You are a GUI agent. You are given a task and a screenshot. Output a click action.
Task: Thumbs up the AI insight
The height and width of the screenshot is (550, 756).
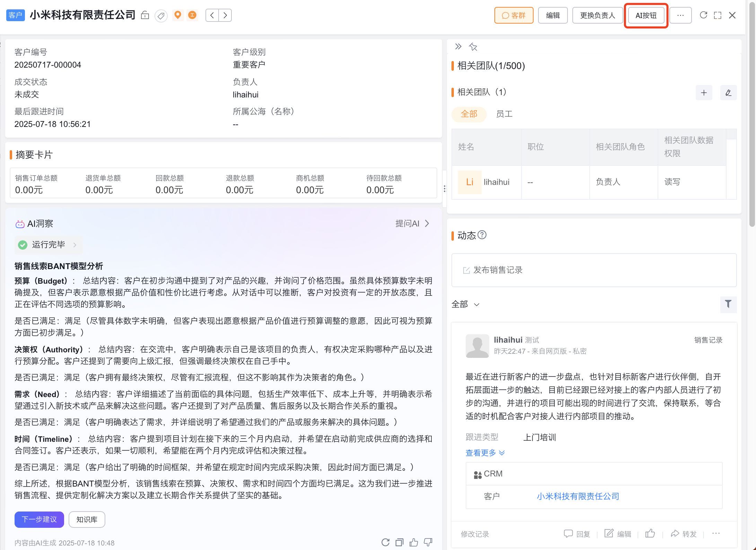click(x=414, y=542)
